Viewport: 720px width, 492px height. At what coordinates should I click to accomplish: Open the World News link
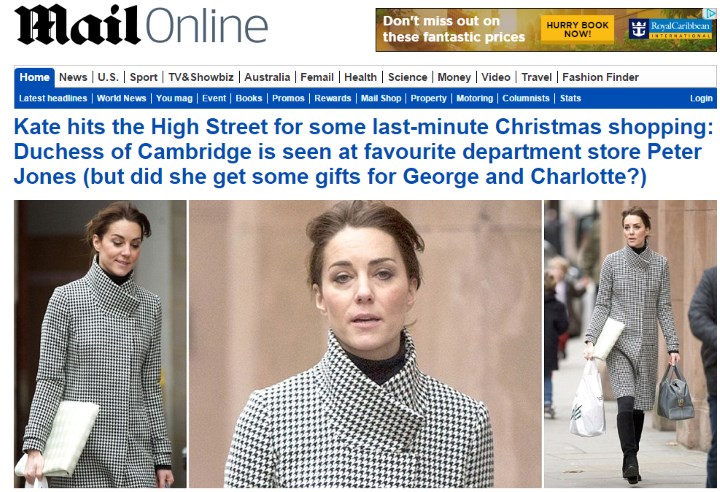(x=121, y=98)
